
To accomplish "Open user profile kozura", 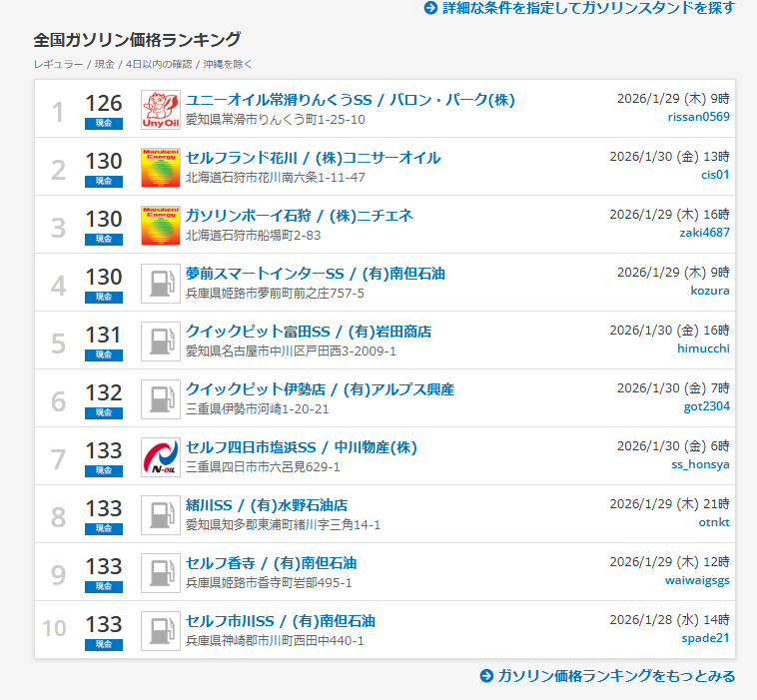I will [710, 291].
